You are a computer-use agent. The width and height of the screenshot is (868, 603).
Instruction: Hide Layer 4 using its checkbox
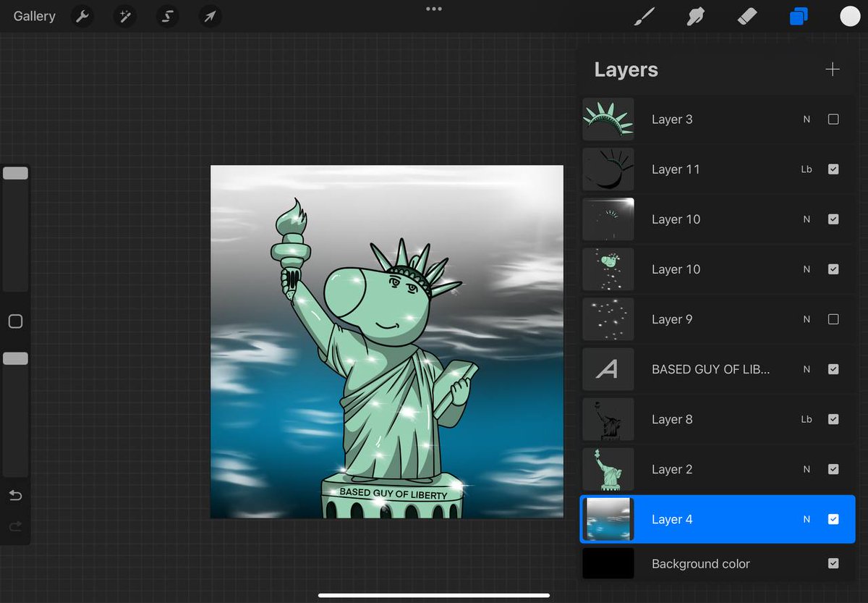click(833, 519)
